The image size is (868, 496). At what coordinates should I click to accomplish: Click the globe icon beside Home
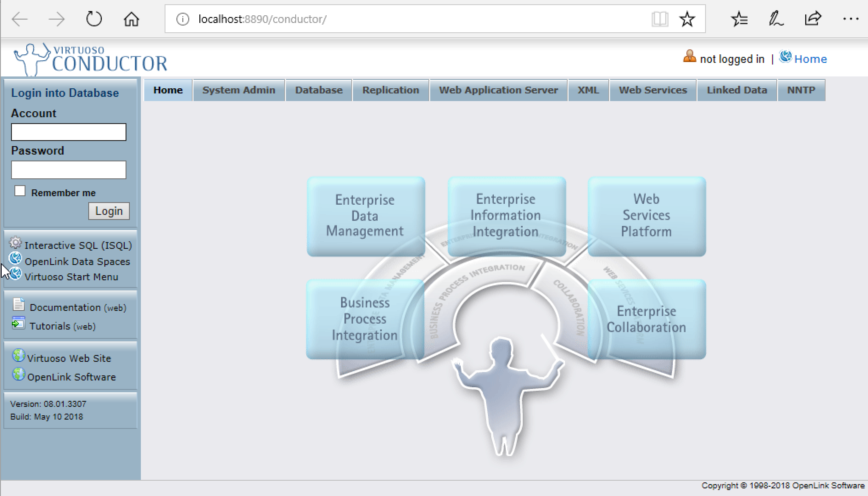[785, 56]
